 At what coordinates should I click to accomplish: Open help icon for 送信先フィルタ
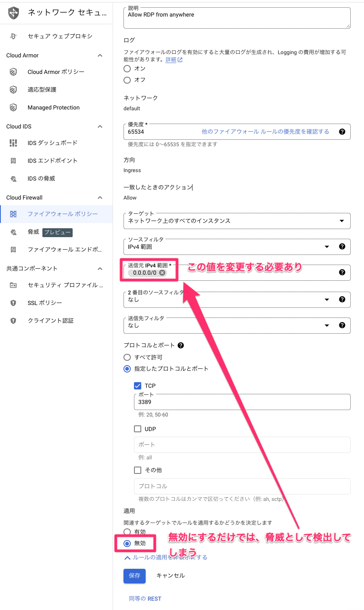click(342, 325)
